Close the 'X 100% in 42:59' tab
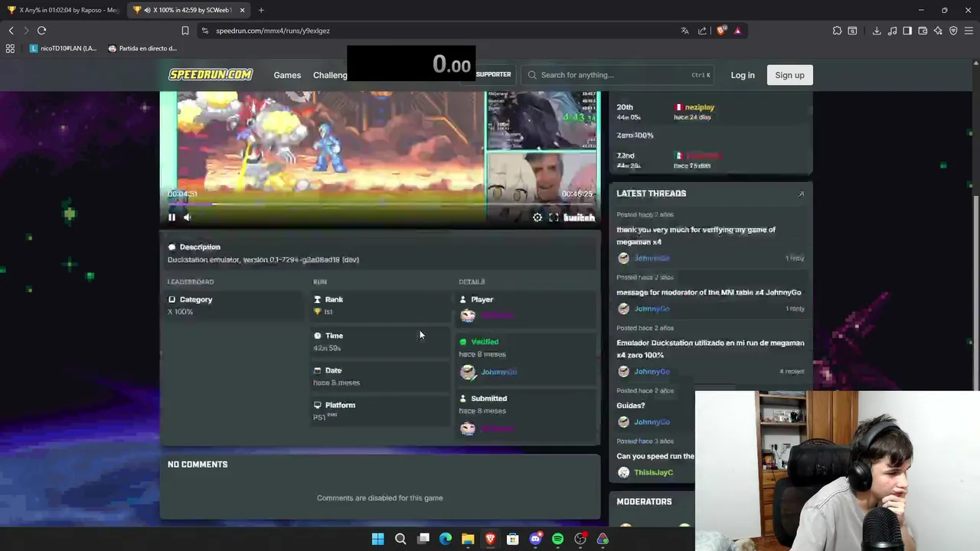This screenshot has width=980, height=551. (242, 10)
